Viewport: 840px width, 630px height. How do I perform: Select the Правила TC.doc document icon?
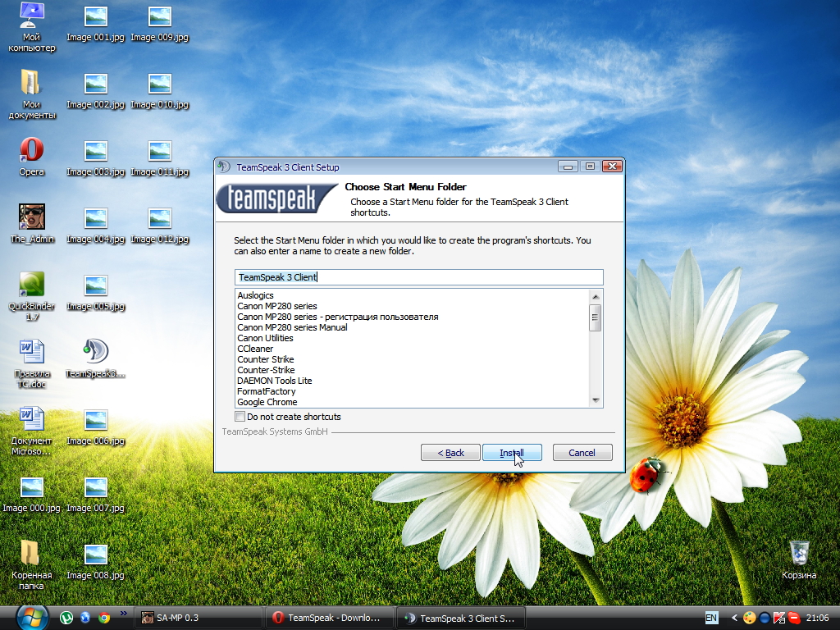coord(32,363)
